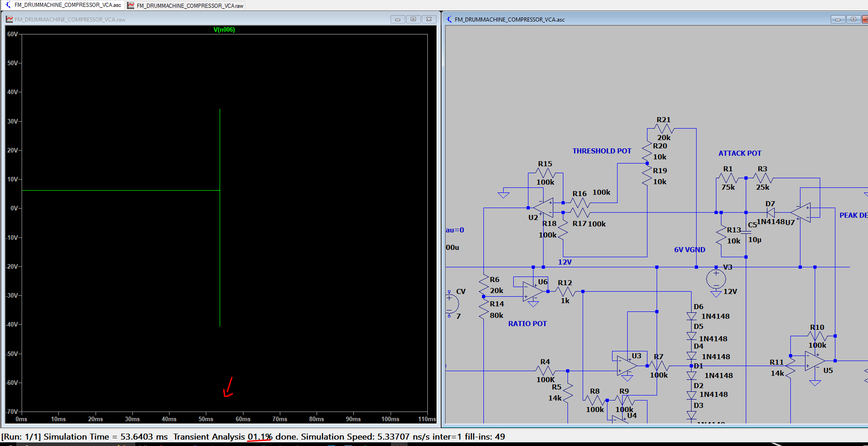
Task: Click resistor R21 zigzag symbol
Action: click(x=664, y=129)
